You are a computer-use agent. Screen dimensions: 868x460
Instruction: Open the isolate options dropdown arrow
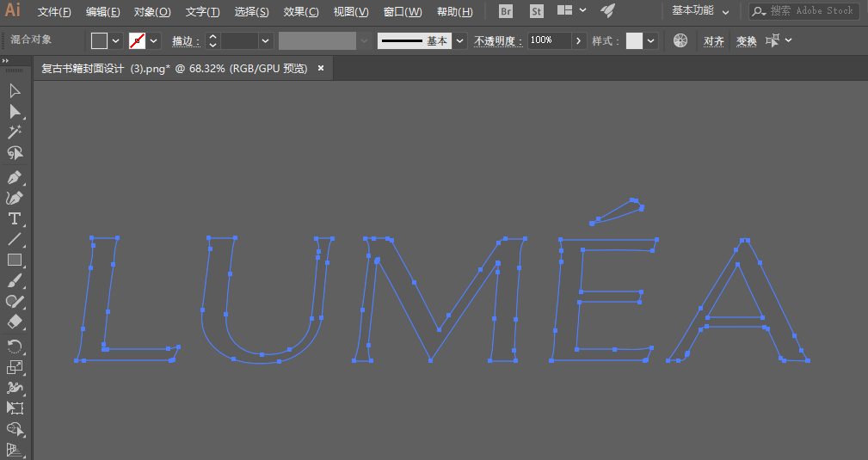pyautogui.click(x=788, y=40)
